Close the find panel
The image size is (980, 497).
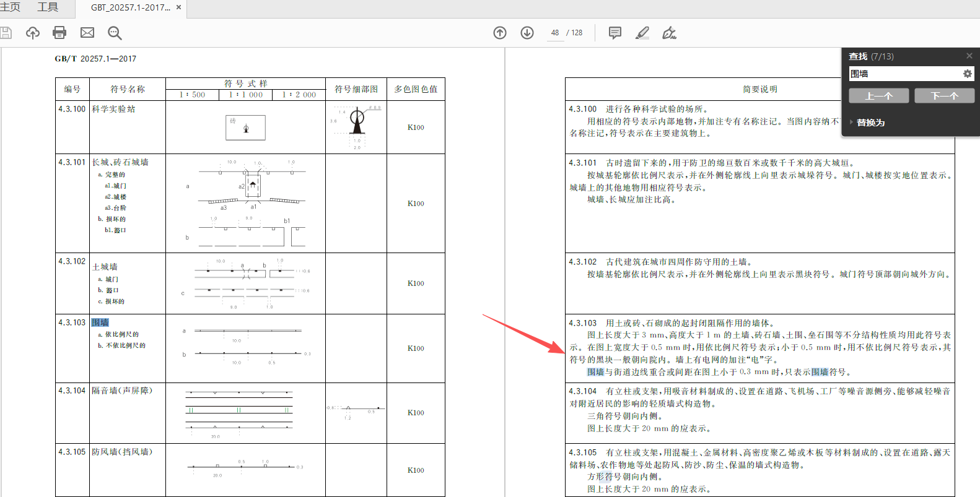click(969, 56)
